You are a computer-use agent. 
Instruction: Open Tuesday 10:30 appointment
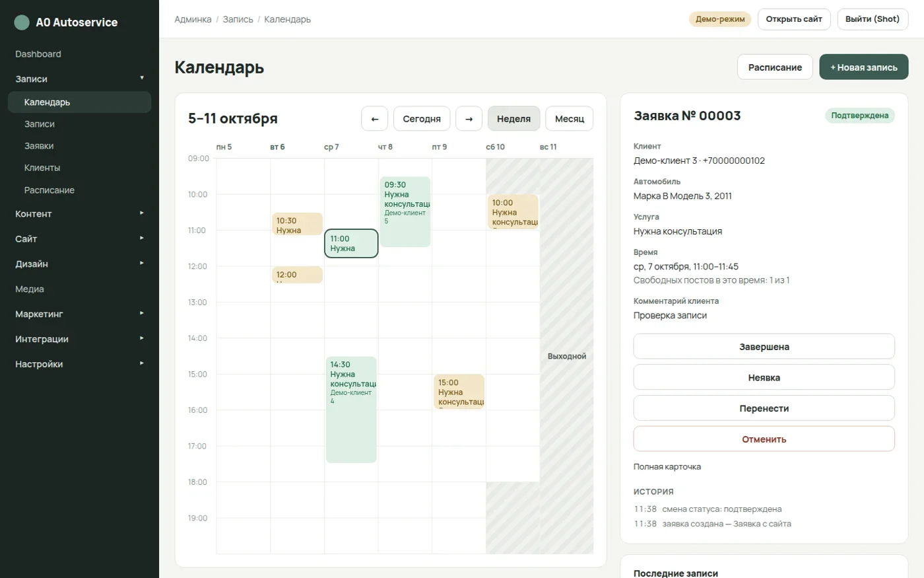[x=298, y=224]
